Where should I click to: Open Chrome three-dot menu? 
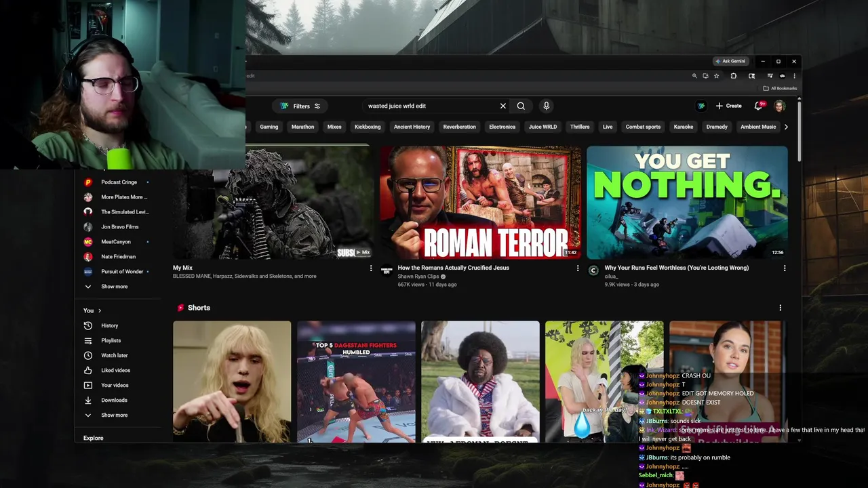(793, 76)
